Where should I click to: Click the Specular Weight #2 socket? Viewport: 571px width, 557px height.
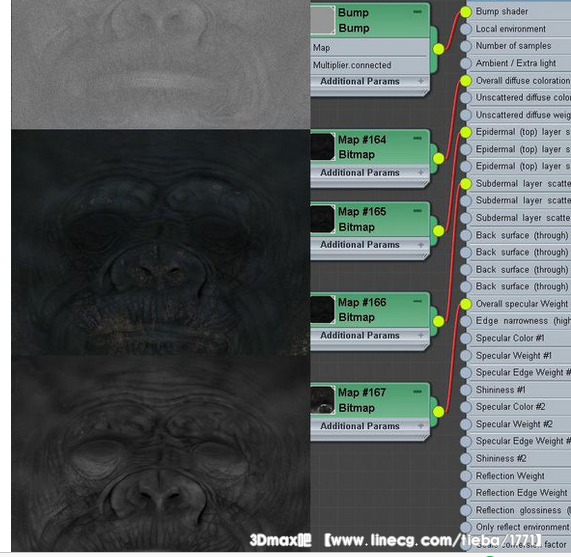click(x=466, y=424)
